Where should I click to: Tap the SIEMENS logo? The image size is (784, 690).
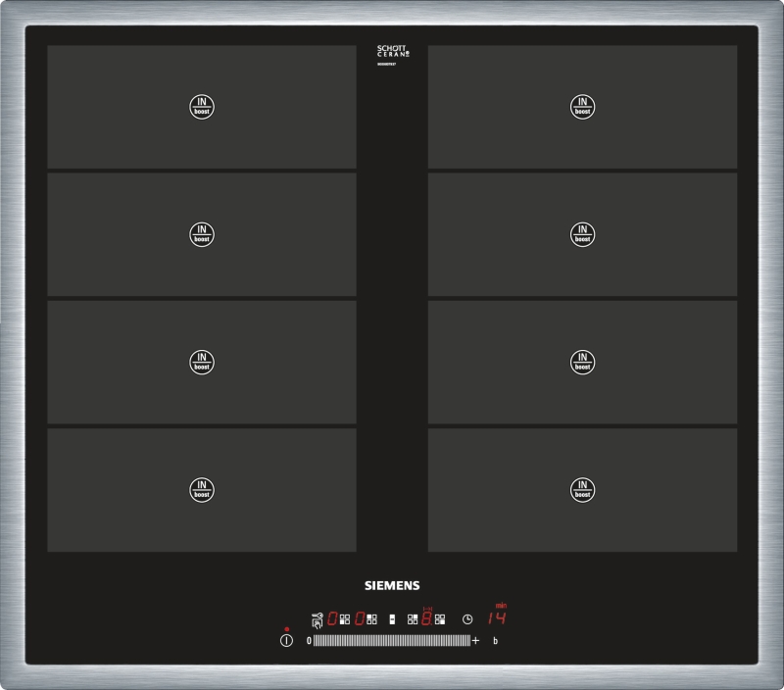[x=392, y=585]
